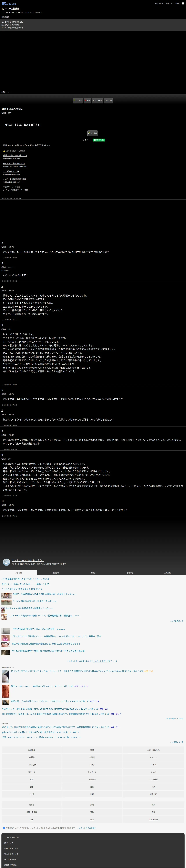Select the マッサージ category cell
186x868 pixels.
[92, 772]
